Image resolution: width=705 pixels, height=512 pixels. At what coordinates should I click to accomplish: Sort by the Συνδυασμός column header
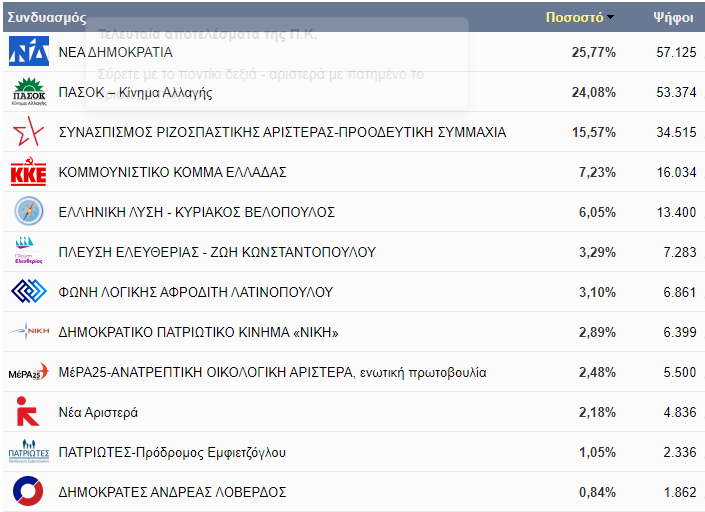pyautogui.click(x=47, y=18)
